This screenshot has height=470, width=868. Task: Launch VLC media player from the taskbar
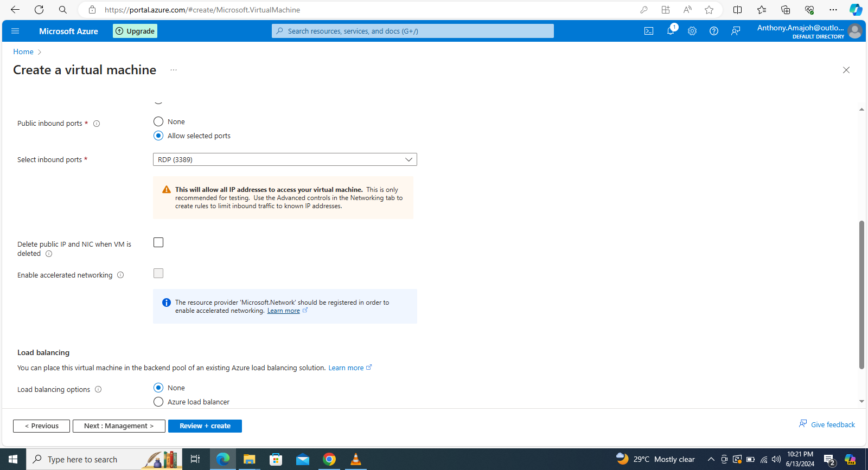[356, 459]
